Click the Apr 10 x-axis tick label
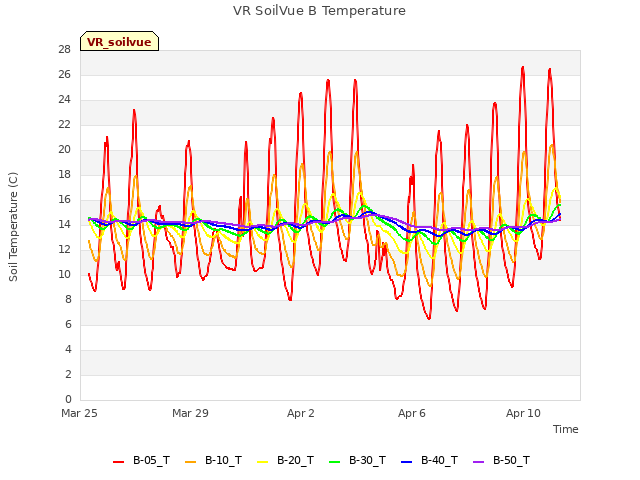Image resolution: width=640 pixels, height=480 pixels. pyautogui.click(x=523, y=413)
